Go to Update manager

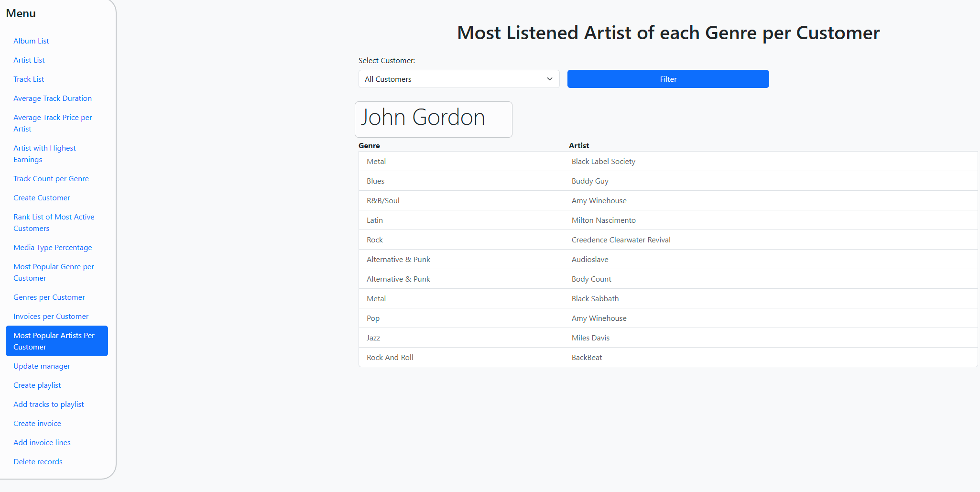(x=42, y=366)
